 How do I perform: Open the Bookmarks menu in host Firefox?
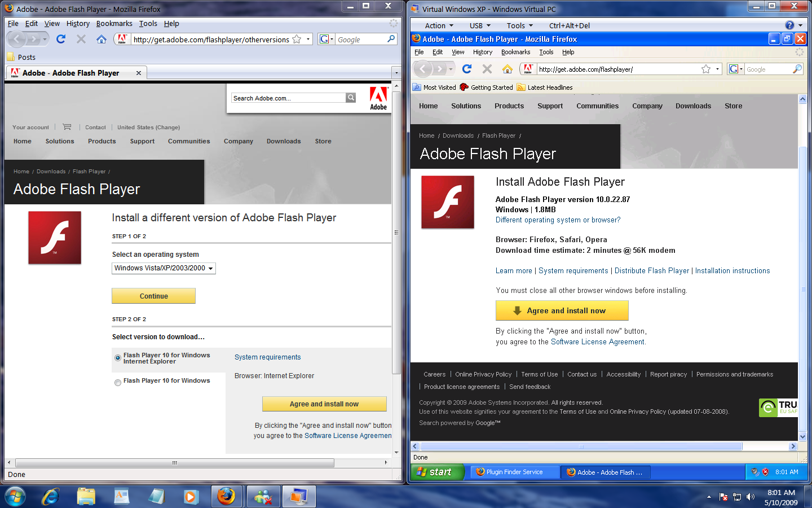point(114,24)
